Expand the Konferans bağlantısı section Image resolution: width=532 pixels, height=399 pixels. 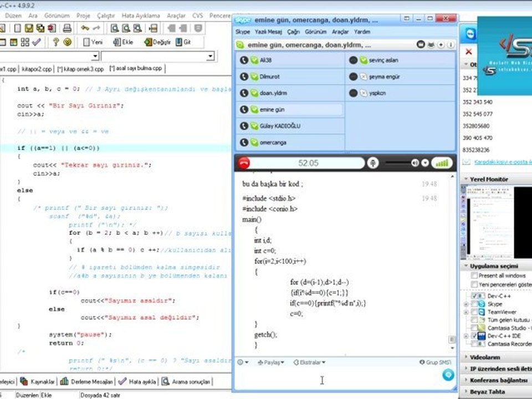[467, 380]
